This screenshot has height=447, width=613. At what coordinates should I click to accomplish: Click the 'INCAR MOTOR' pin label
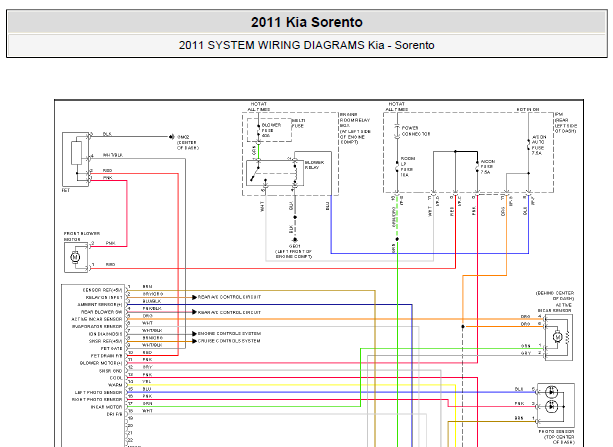(107, 407)
